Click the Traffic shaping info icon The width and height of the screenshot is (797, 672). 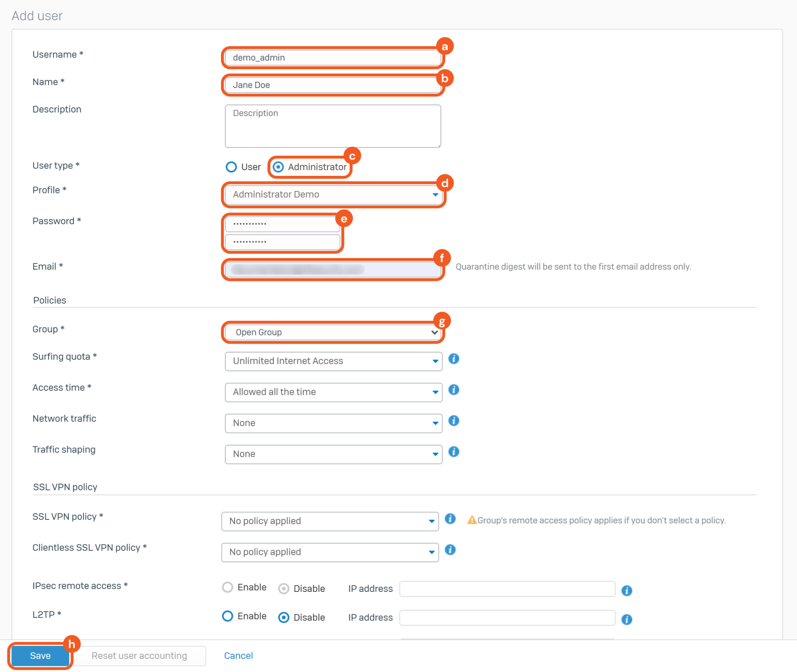click(453, 452)
